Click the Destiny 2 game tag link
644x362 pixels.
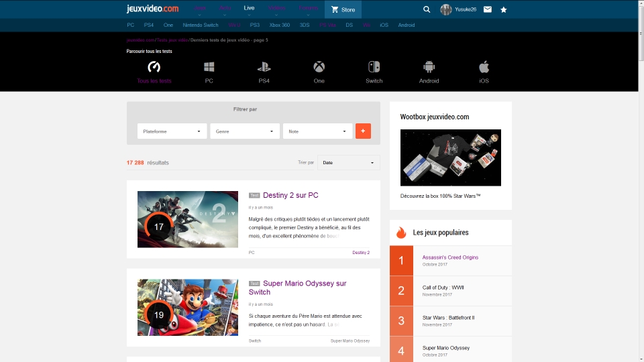[x=361, y=253]
